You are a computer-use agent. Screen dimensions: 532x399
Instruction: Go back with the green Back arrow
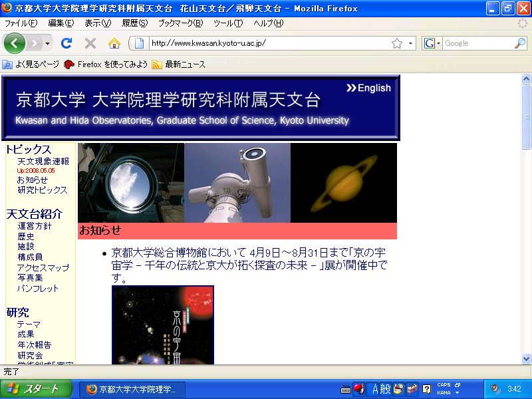(x=14, y=43)
